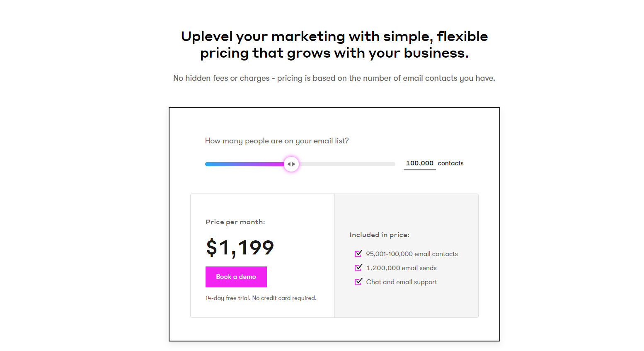This screenshot has height=351, width=644.
Task: Click the $1,199 monthly price
Action: (x=240, y=247)
